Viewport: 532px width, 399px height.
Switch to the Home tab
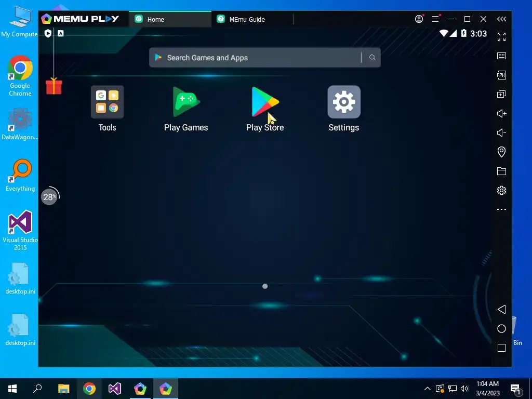[170, 19]
